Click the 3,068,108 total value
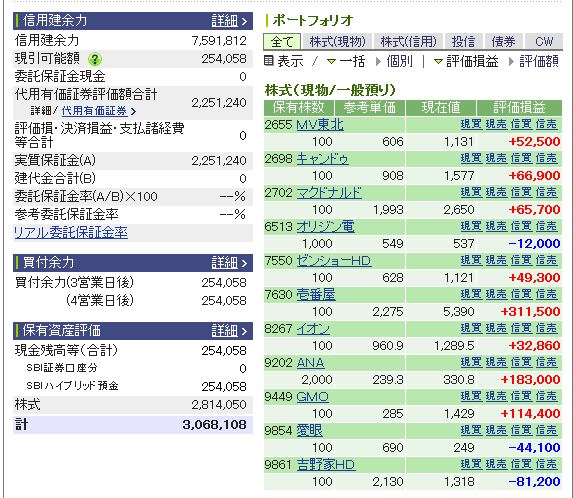 pyautogui.click(x=214, y=425)
